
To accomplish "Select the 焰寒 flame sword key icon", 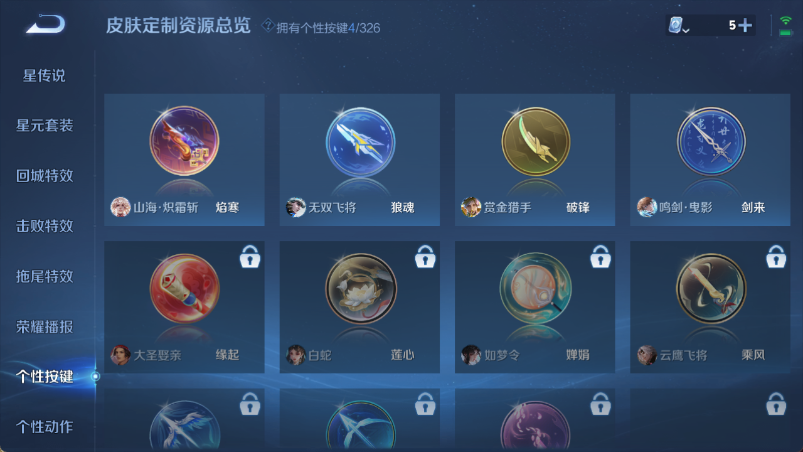I will [184, 141].
